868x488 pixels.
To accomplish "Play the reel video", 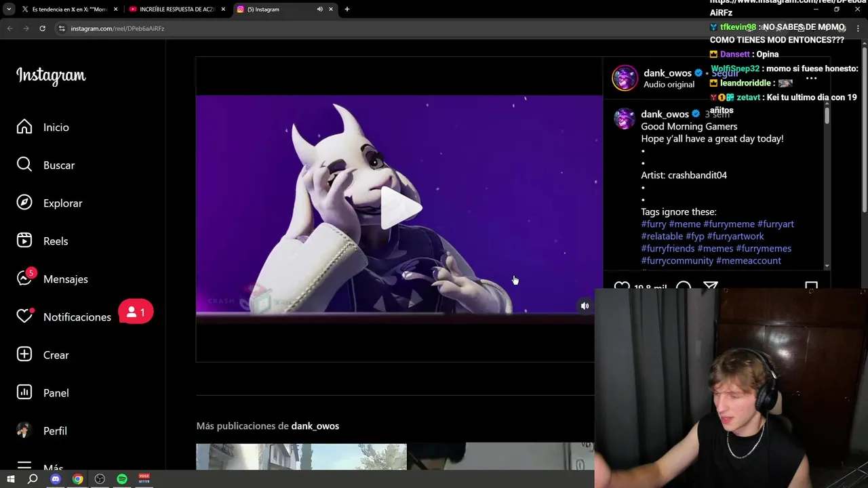I will tap(400, 208).
